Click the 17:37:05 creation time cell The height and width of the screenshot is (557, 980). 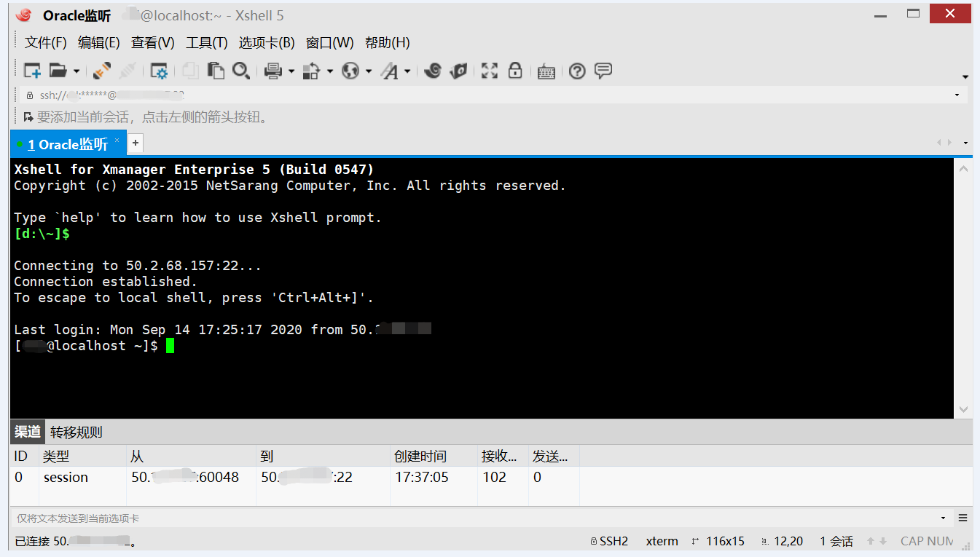(x=422, y=478)
